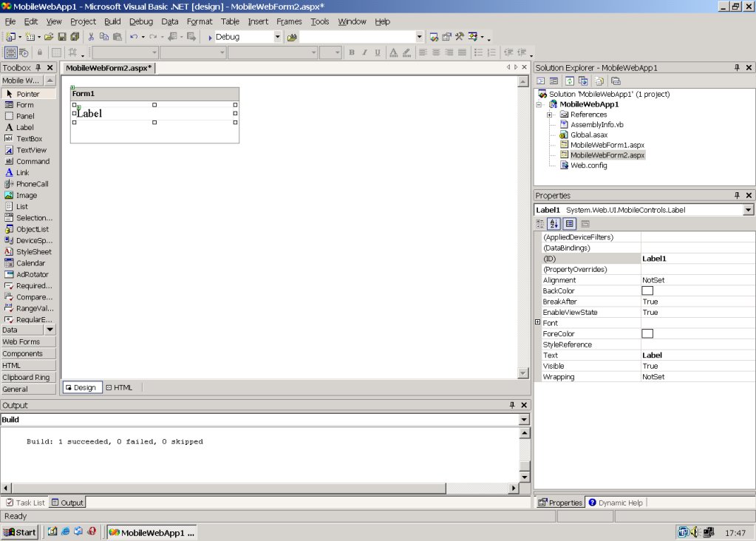Toggle Italic formatting button
756x541 pixels.
(x=364, y=52)
